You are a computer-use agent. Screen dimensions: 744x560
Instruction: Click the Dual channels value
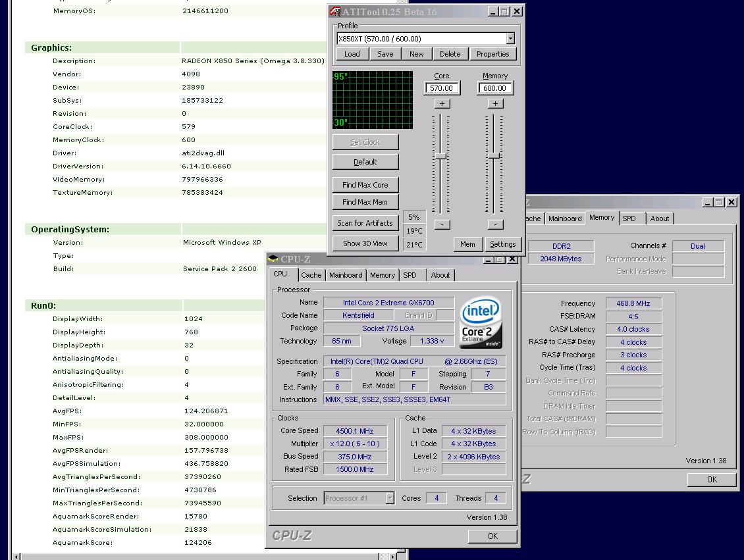click(698, 246)
